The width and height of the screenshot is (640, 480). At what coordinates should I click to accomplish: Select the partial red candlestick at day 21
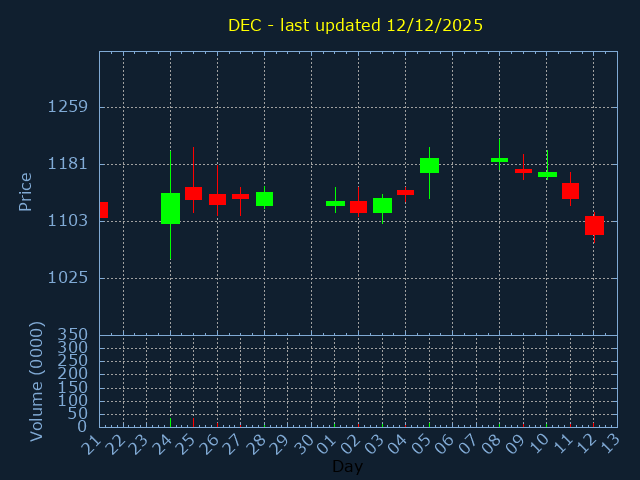(104, 210)
